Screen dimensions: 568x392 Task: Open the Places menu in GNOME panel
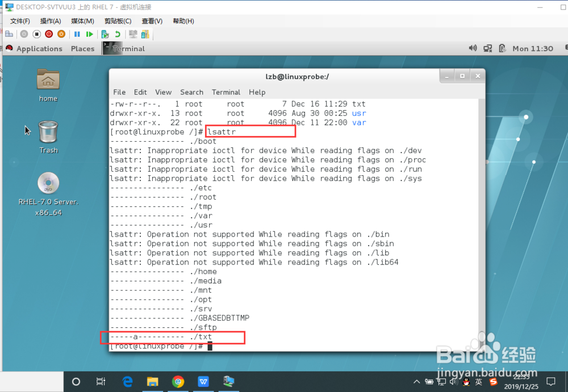tap(82, 48)
